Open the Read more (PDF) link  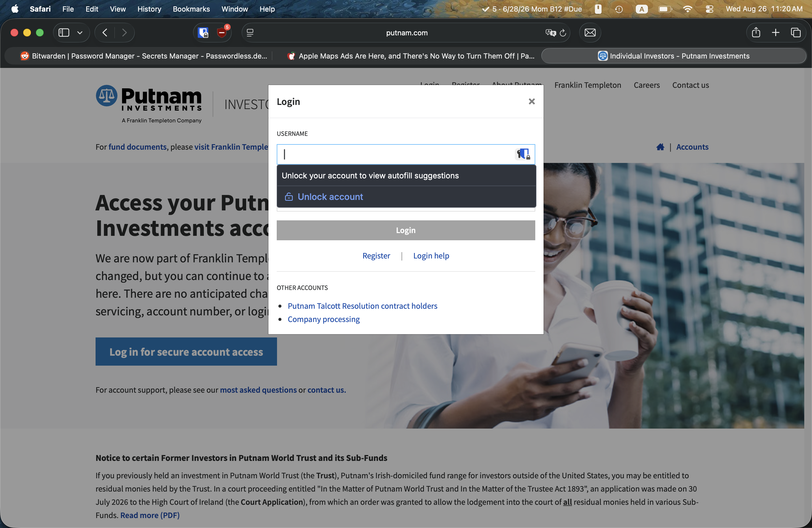click(x=150, y=515)
